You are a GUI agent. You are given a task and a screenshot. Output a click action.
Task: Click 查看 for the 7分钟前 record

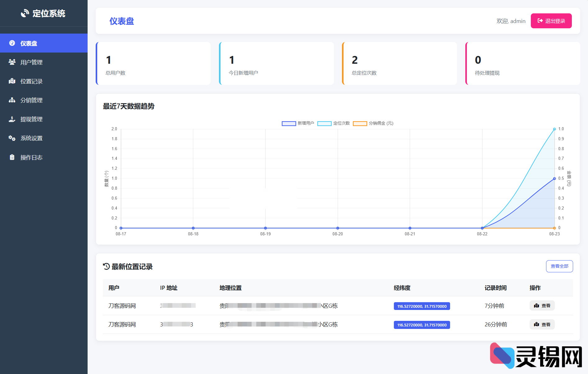coord(542,306)
